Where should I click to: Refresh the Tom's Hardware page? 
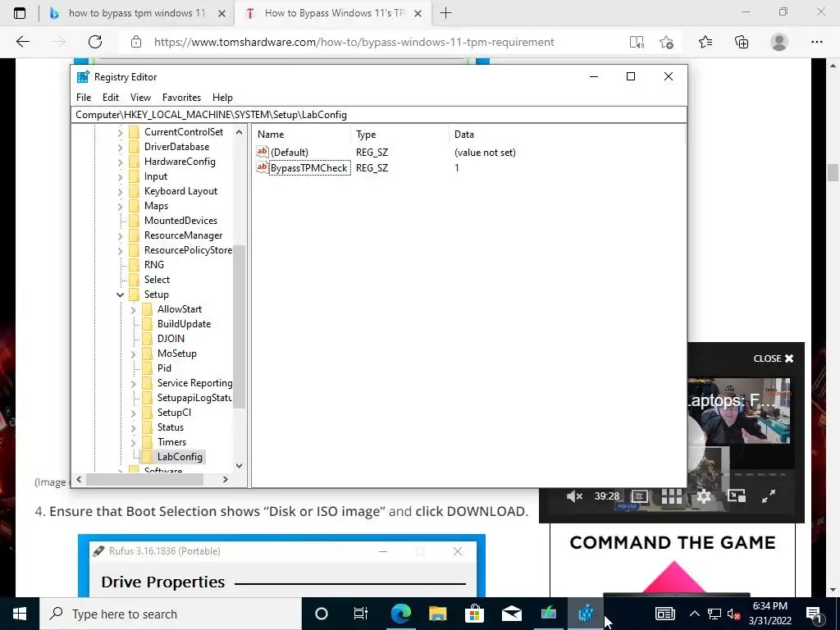tap(95, 42)
